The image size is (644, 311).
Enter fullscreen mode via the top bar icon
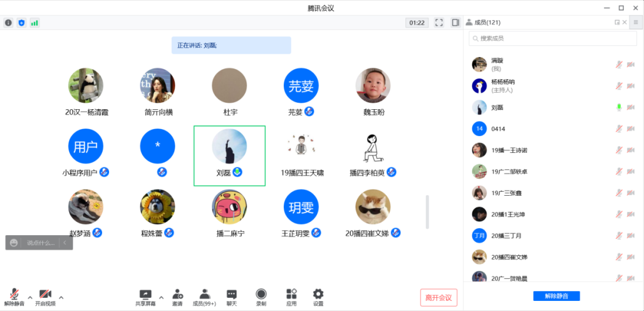point(439,23)
